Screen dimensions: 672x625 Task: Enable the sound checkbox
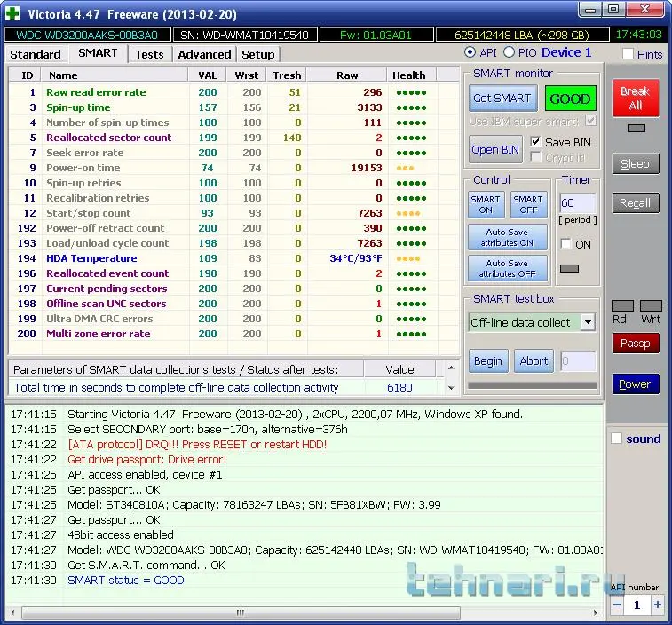pos(616,439)
